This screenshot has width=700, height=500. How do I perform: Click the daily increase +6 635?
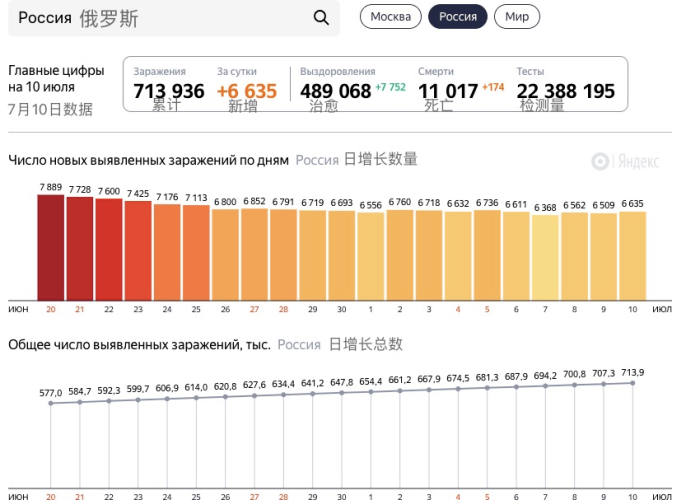[x=247, y=91]
